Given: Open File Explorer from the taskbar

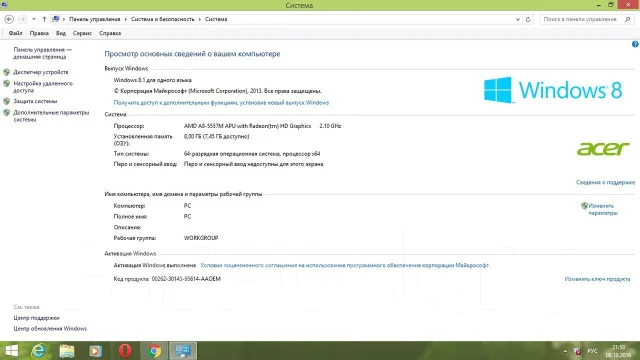Looking at the screenshot, I should point(67,351).
